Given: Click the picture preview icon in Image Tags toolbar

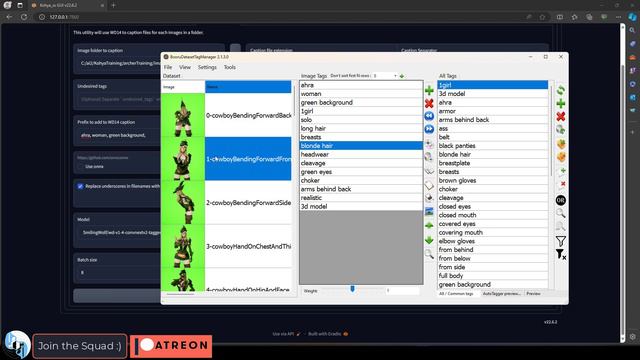Looking at the screenshot, I should 429,211.
